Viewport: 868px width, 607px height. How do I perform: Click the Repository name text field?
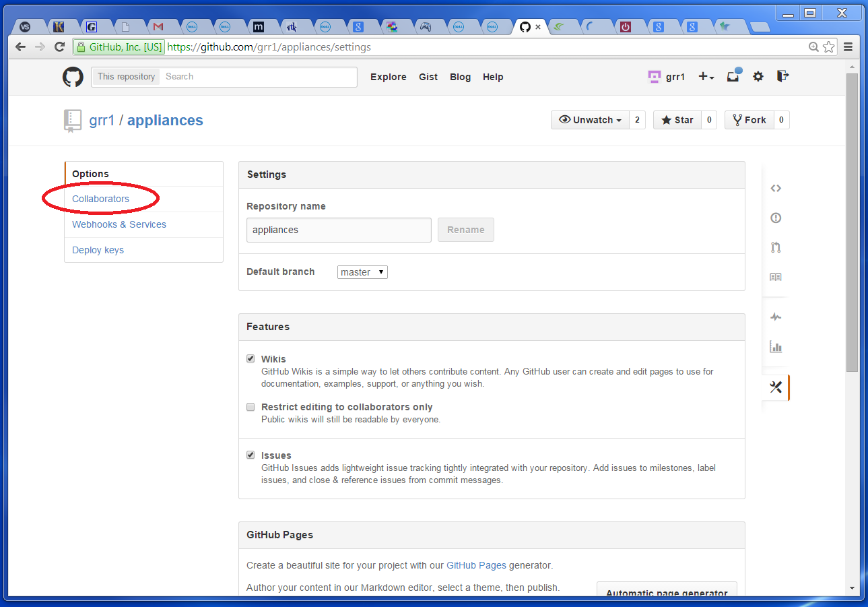coord(339,230)
